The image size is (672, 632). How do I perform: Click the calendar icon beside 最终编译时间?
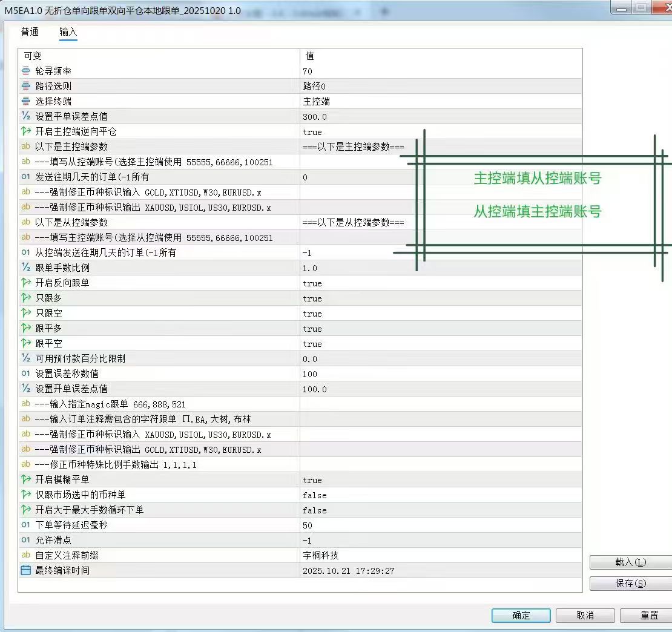[25, 570]
